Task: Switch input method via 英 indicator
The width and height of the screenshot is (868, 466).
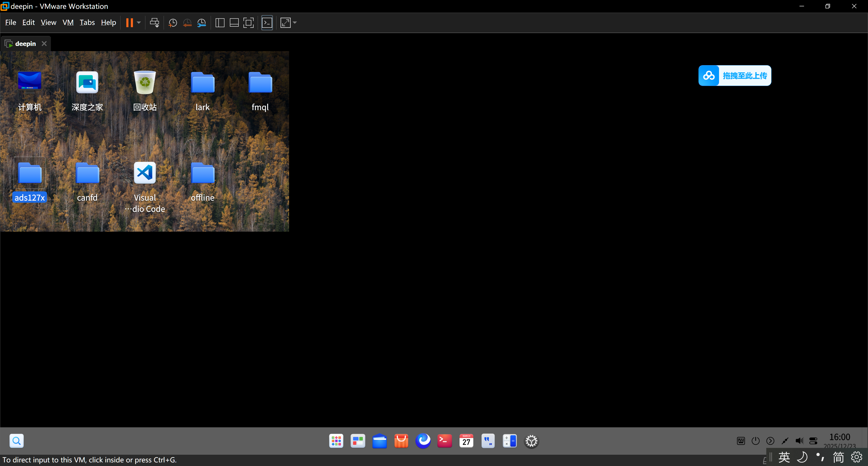Action: (x=784, y=457)
